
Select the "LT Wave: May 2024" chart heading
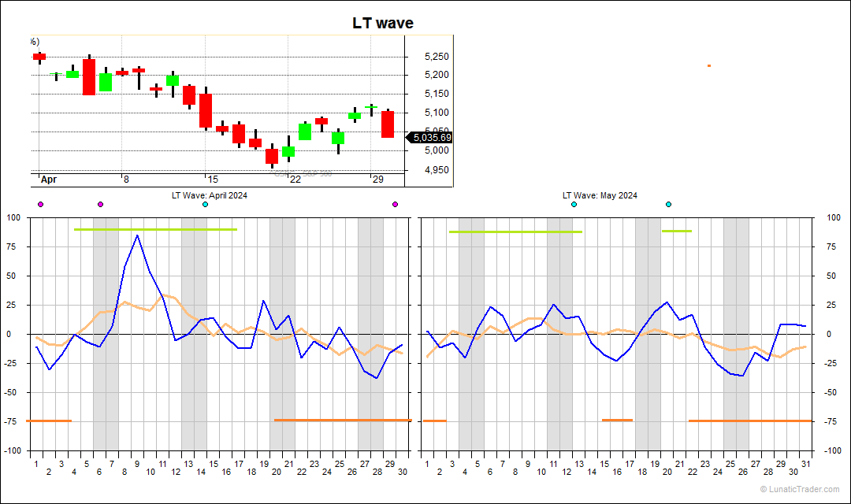(600, 195)
